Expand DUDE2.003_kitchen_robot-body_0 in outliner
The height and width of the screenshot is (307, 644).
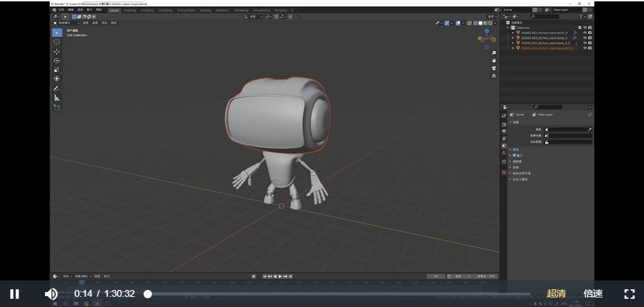[x=513, y=37]
